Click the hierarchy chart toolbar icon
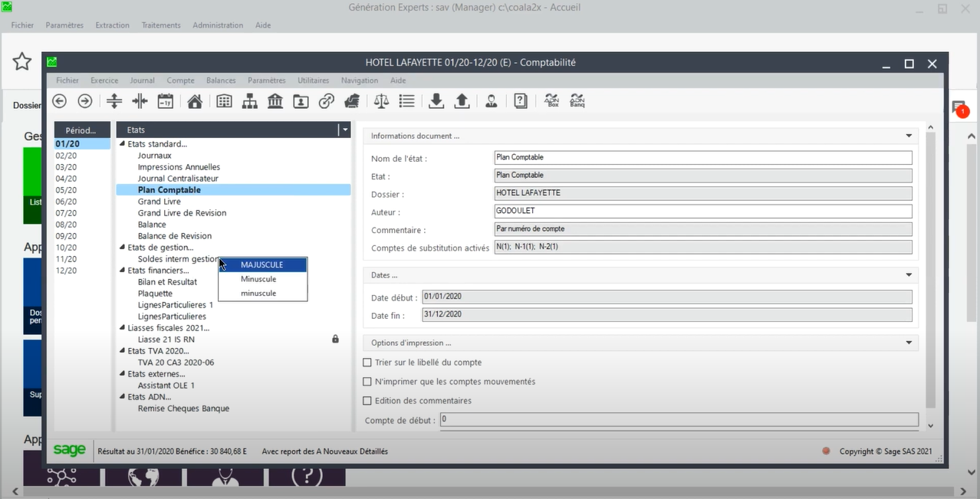 [249, 100]
